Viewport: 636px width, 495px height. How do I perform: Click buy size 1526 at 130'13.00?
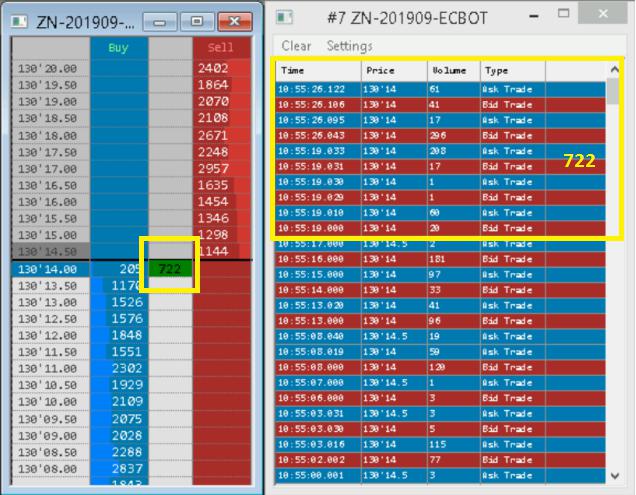[x=119, y=302]
